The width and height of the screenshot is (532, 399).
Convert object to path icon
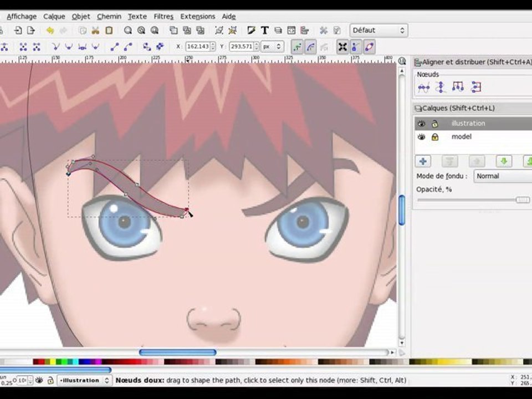pyautogui.click(x=147, y=47)
